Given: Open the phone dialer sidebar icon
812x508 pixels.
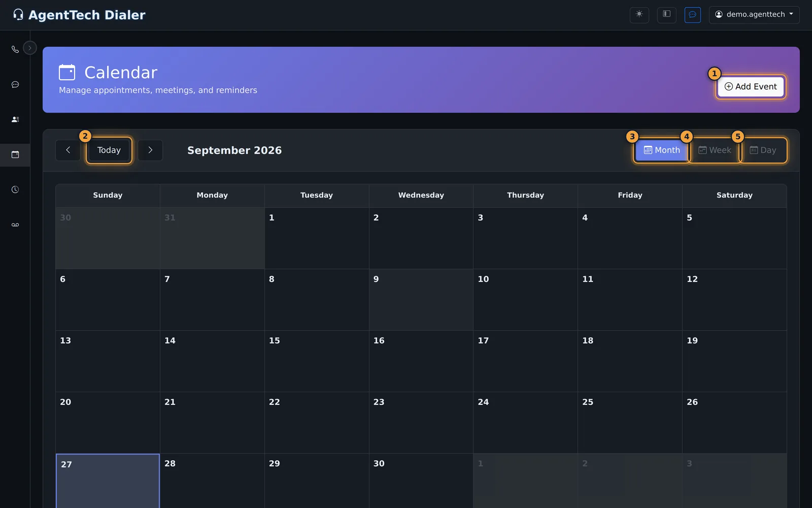Looking at the screenshot, I should coord(15,49).
